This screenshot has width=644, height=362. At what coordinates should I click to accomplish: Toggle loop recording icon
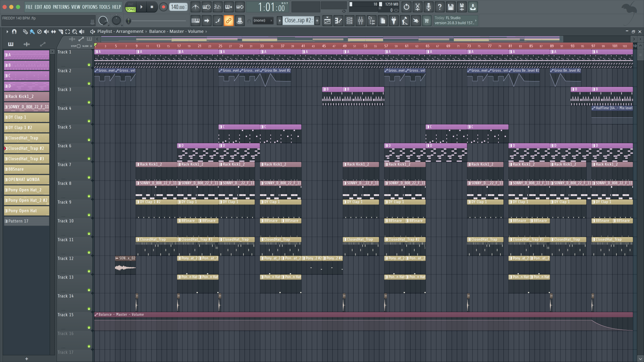pos(240,7)
